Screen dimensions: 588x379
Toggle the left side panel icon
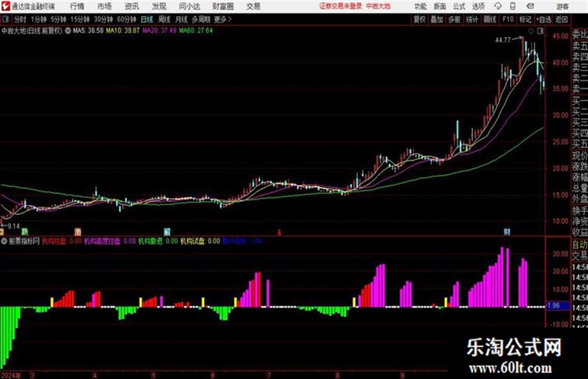click(x=5, y=19)
